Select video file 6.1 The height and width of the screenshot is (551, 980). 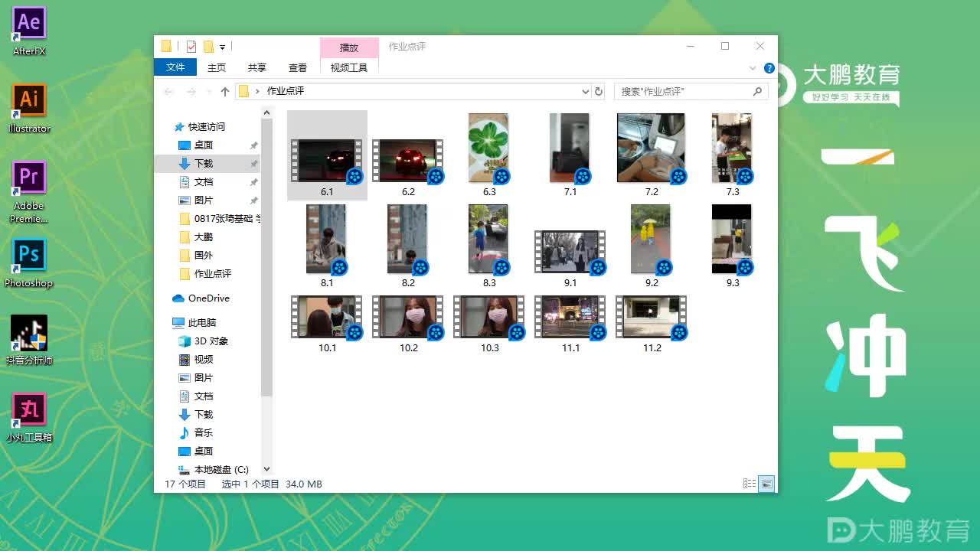[327, 155]
